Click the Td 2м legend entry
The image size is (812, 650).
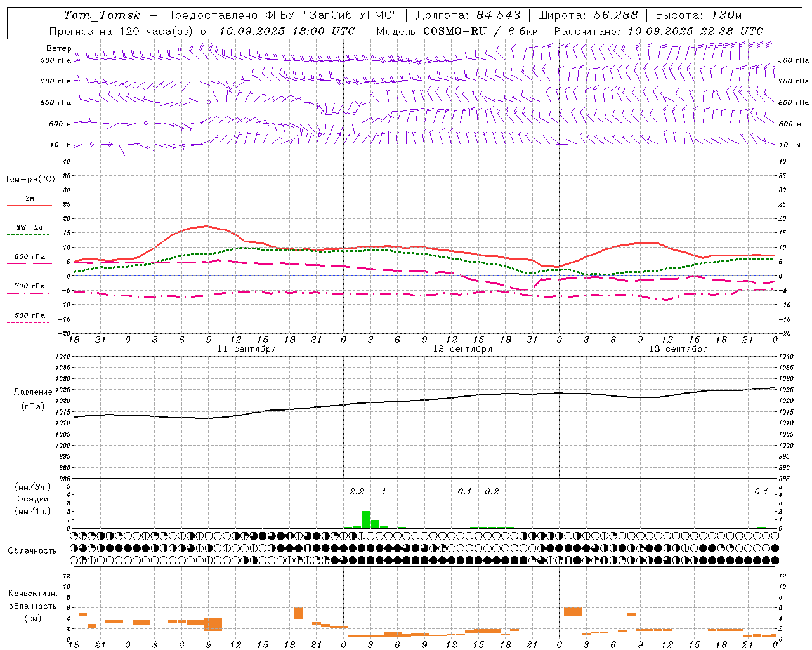point(30,227)
